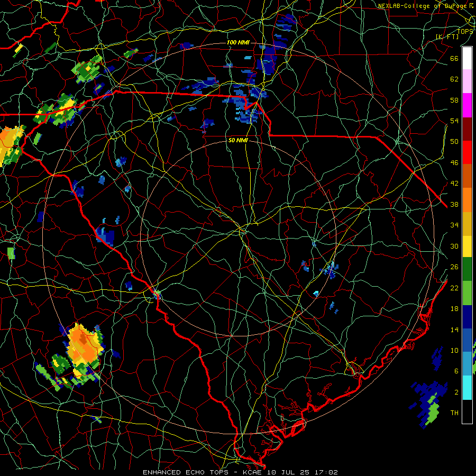476x476 pixels.
Task: Select the dark green legend swatch
Action: pos(467,269)
